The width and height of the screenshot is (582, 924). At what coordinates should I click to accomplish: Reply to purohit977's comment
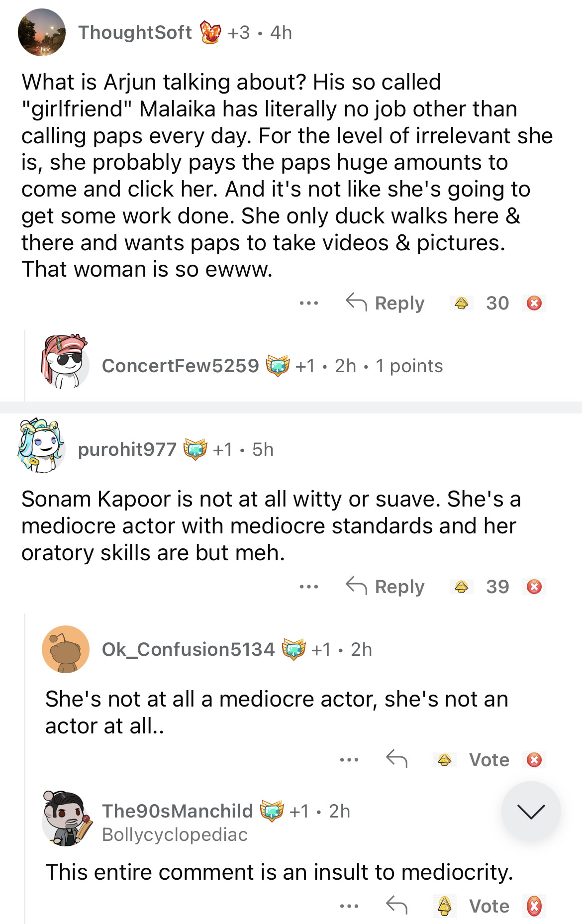(386, 587)
